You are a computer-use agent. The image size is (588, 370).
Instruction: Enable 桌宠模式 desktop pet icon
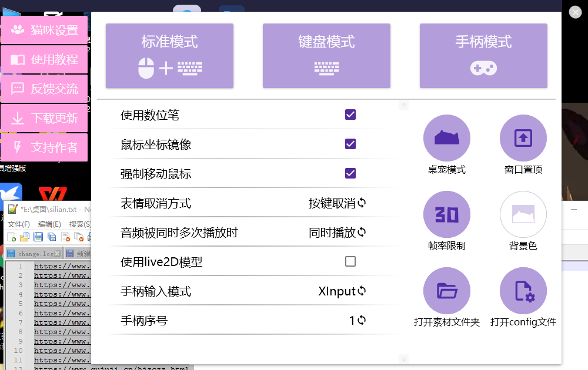pos(447,138)
